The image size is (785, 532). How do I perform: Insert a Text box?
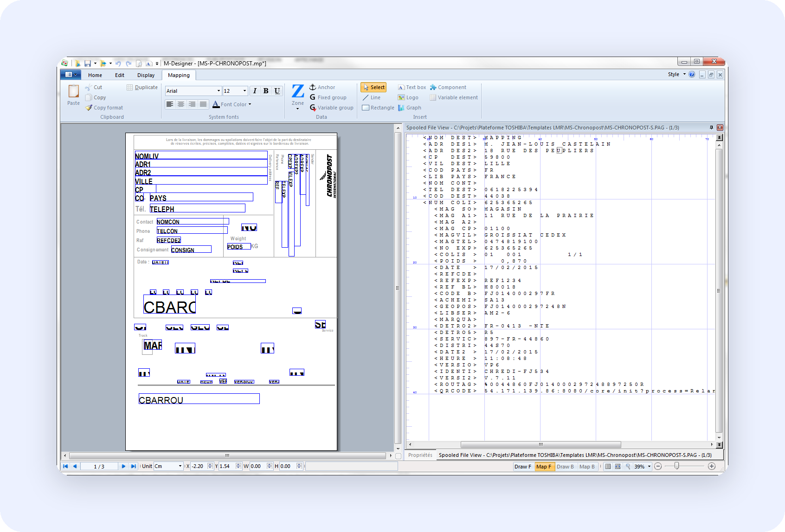(x=412, y=87)
